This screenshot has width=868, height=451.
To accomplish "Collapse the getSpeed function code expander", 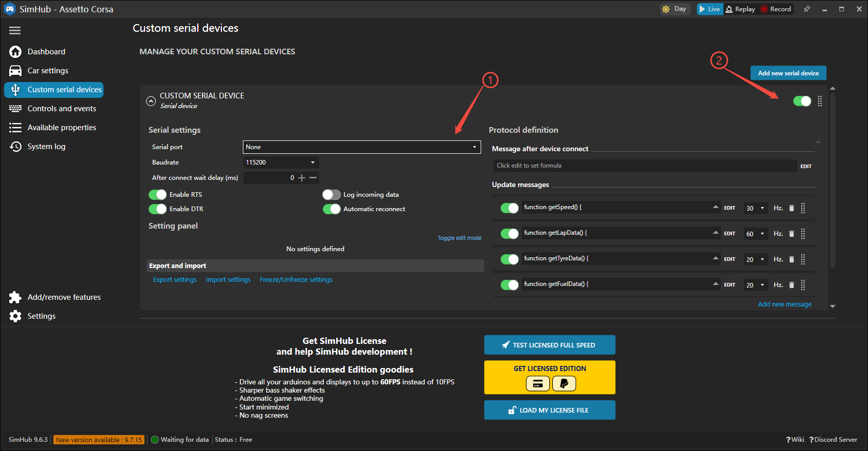I will (x=716, y=207).
